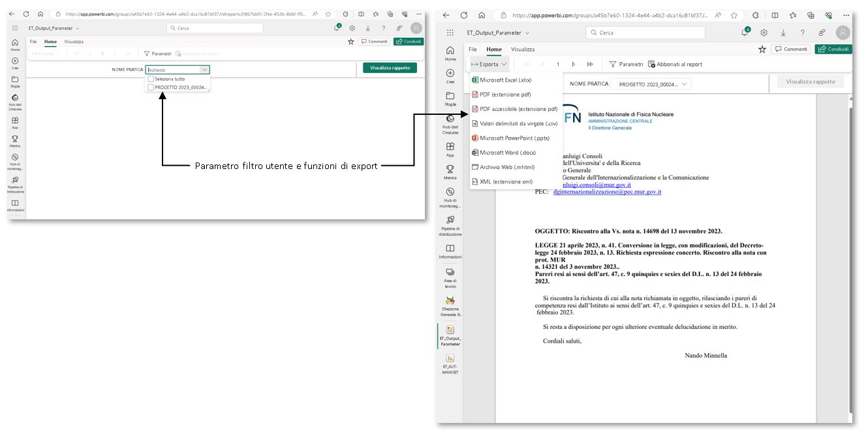Open dginternazionalizzazione@pec.mur.gov.it email link

(x=607, y=192)
